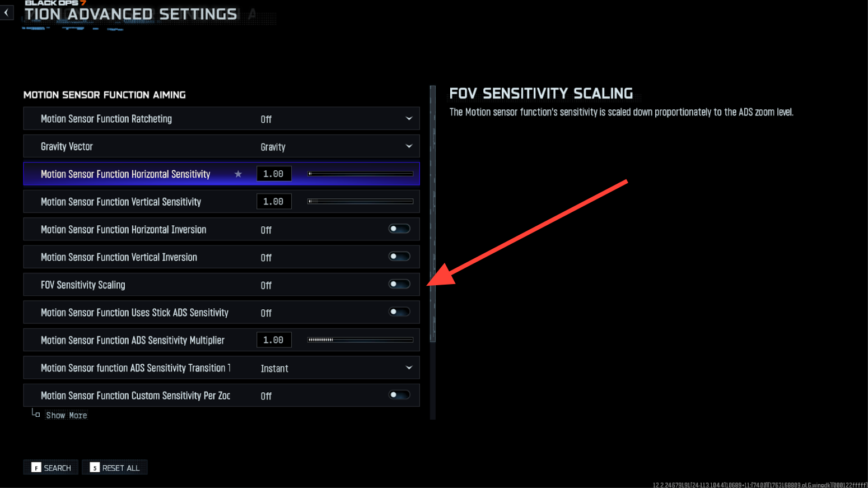Toggle Motion Sensor Function Vertical Inversion
Viewport: 868px width, 488px height.
point(399,257)
